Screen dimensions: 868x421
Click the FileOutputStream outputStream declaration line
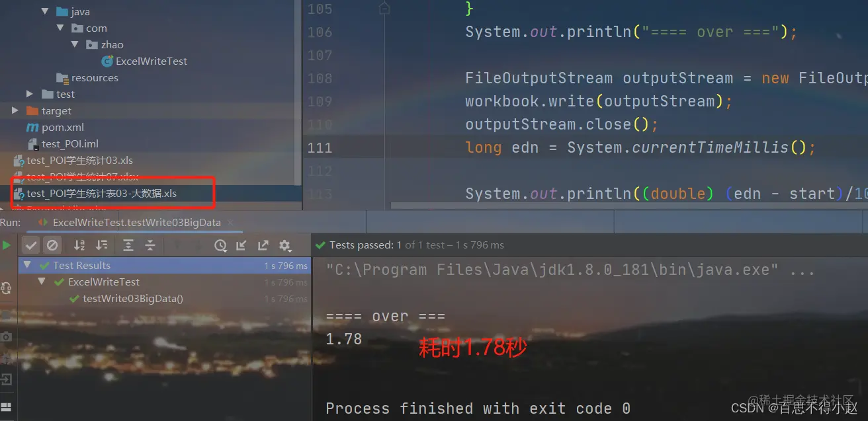666,78
